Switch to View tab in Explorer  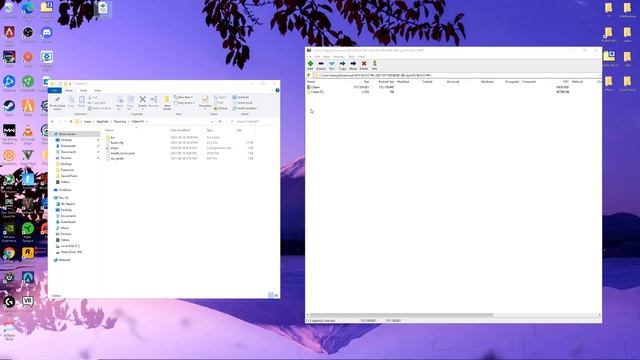[x=98, y=90]
